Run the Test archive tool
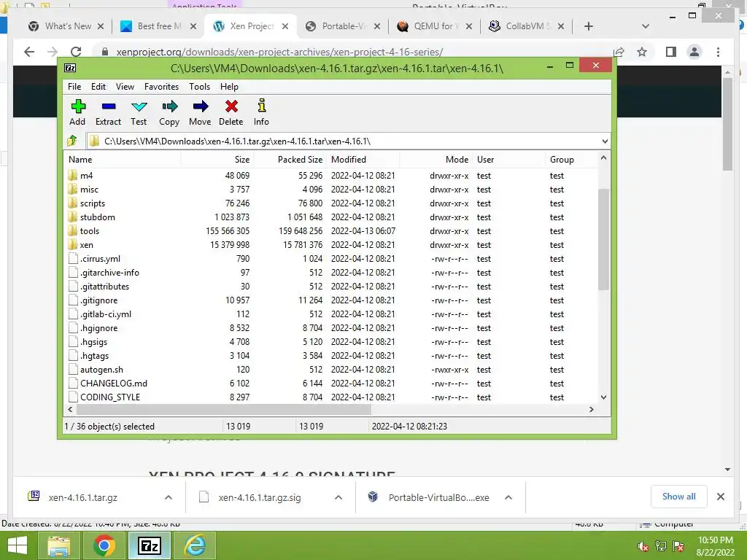This screenshot has height=560, width=747. pyautogui.click(x=139, y=106)
